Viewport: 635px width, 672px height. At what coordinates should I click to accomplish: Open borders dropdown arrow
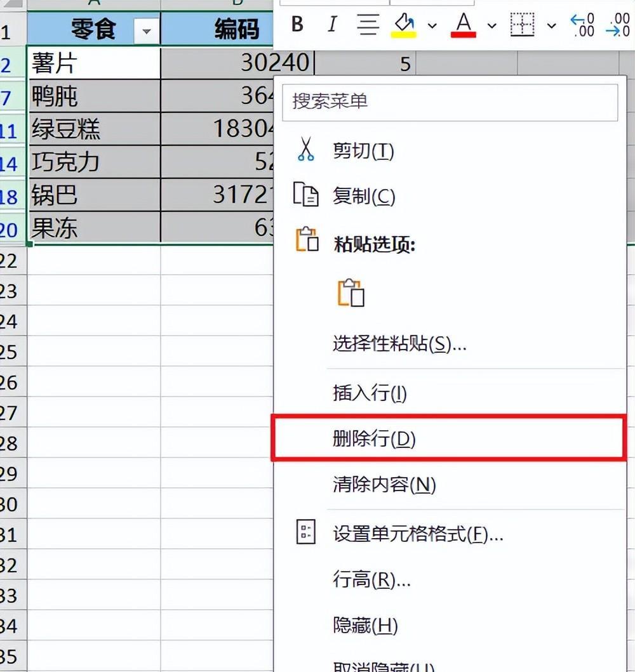[551, 26]
